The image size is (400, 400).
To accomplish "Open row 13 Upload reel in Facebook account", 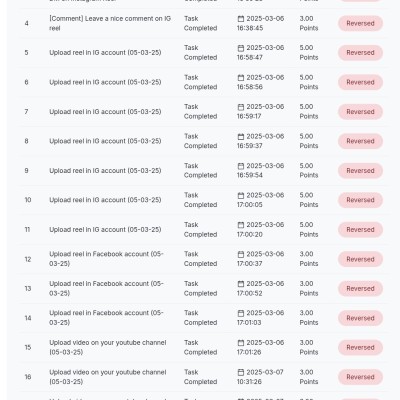I will coord(106,288).
